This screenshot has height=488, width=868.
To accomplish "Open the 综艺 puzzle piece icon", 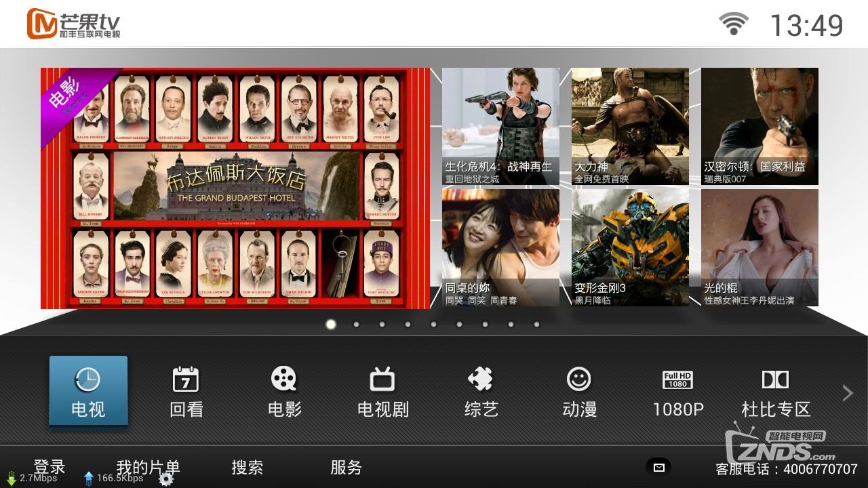I will (x=481, y=380).
